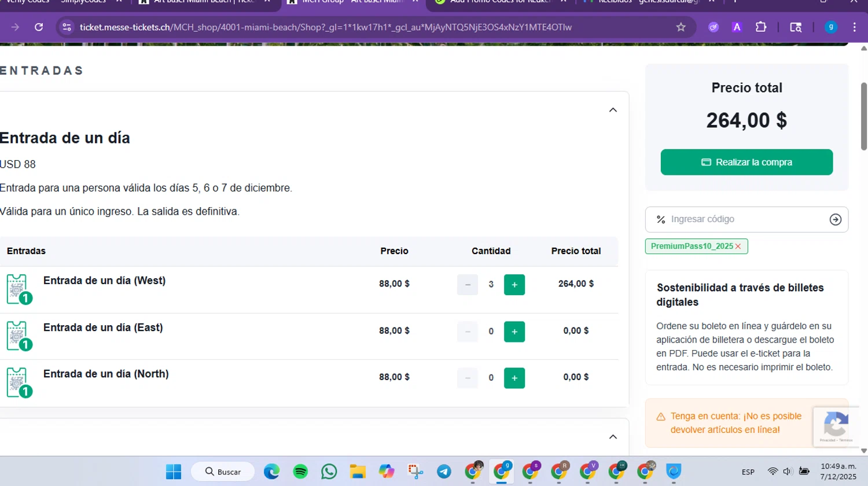Click ticket icon for Entrada de un día (West)
Screen dimensions: 868x486
coord(19,289)
